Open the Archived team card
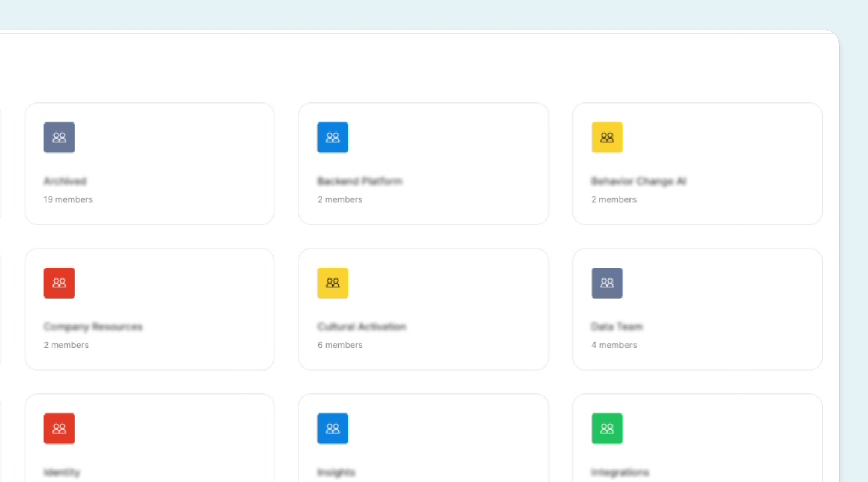This screenshot has height=482, width=868. pos(149,163)
